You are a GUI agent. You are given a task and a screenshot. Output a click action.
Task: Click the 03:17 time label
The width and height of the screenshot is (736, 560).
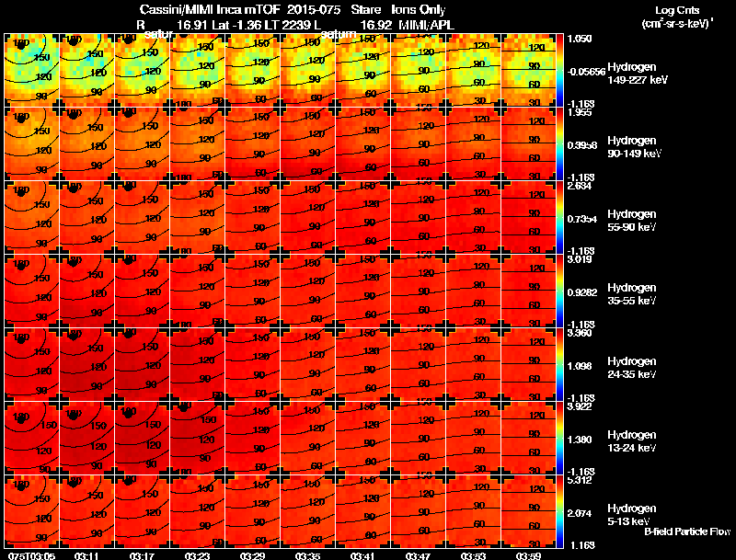tap(142, 555)
